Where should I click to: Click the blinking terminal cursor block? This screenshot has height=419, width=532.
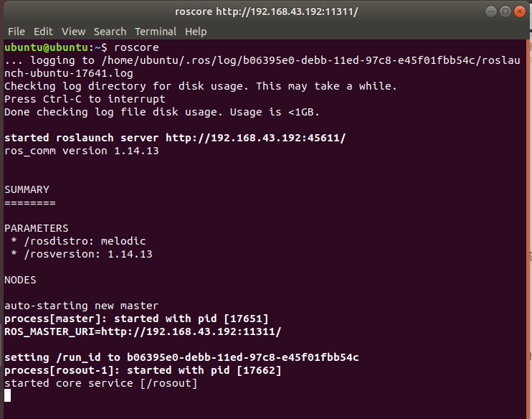point(7,395)
